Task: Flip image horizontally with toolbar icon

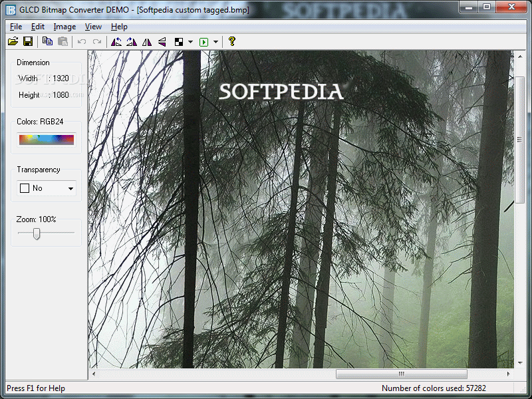Action: (147, 42)
